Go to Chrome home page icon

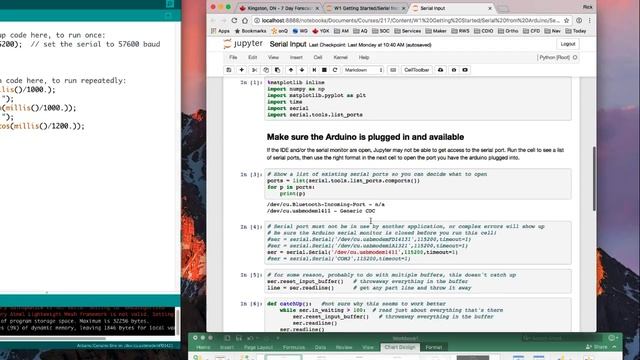click(x=245, y=20)
